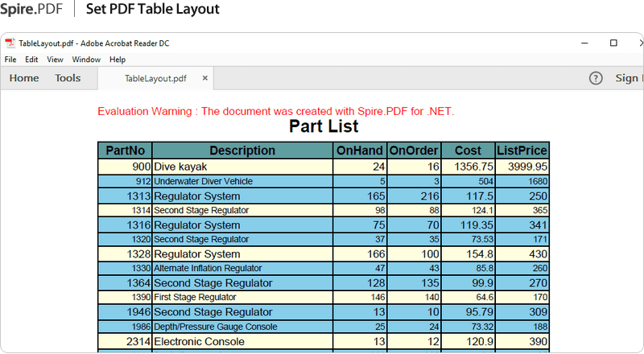Click the 64.6 cost value
The width and height of the screenshot is (644, 354).
(485, 297)
